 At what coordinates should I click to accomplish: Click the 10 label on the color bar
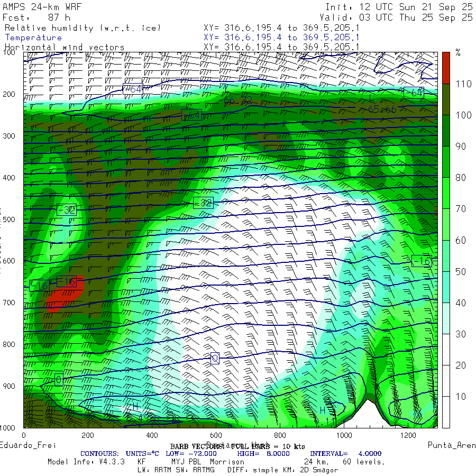click(x=461, y=397)
